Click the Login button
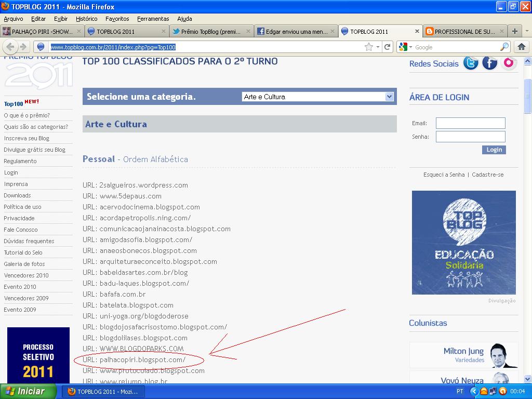The height and width of the screenshot is (399, 532). (x=494, y=150)
